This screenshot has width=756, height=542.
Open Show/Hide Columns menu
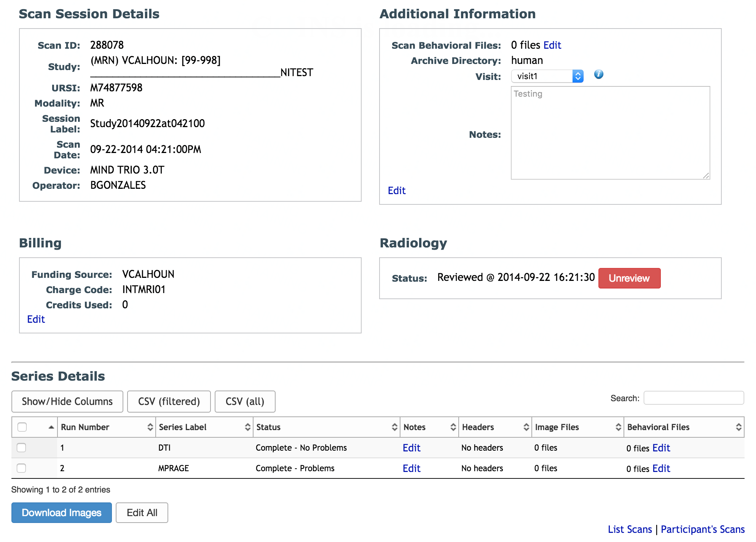67,402
